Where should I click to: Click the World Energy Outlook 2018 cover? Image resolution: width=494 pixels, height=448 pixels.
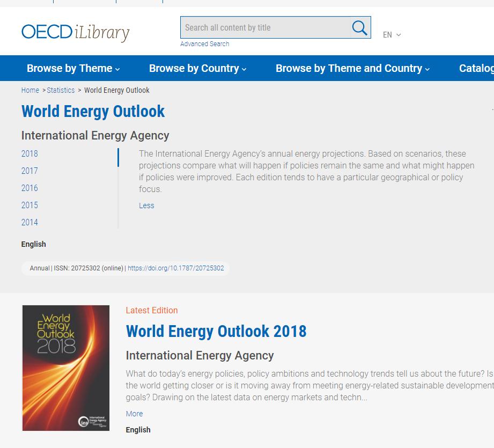pyautogui.click(x=66, y=368)
